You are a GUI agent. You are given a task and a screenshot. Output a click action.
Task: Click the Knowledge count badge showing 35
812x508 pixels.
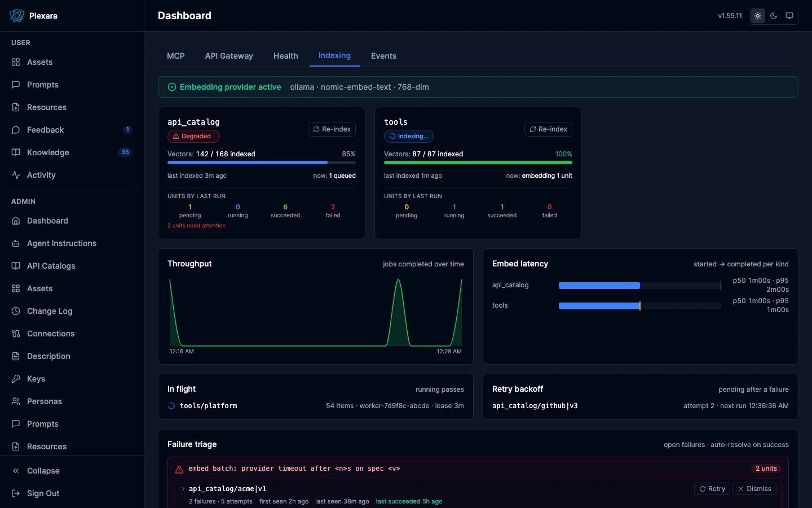tap(125, 152)
